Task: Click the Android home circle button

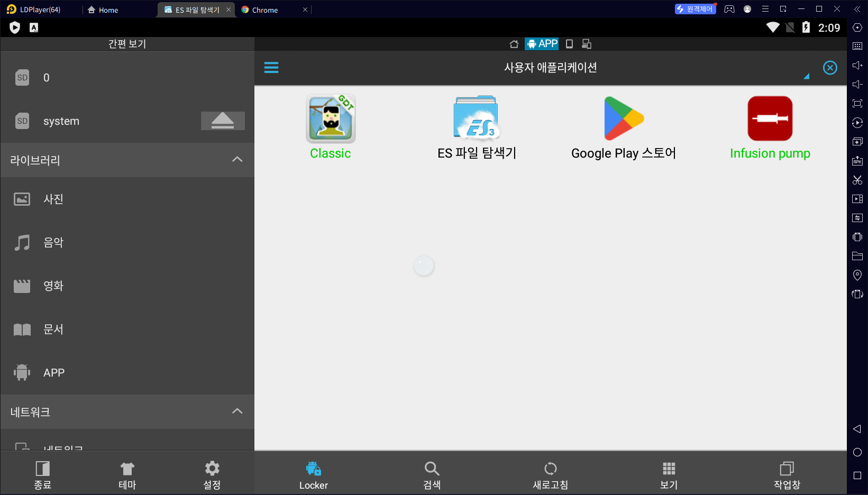Action: pos(857,452)
